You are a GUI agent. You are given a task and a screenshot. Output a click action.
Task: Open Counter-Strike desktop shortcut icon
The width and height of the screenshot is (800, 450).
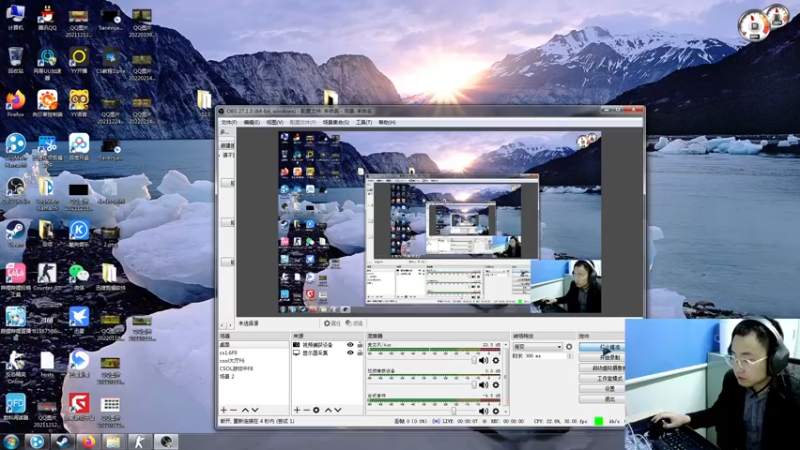pos(47,277)
